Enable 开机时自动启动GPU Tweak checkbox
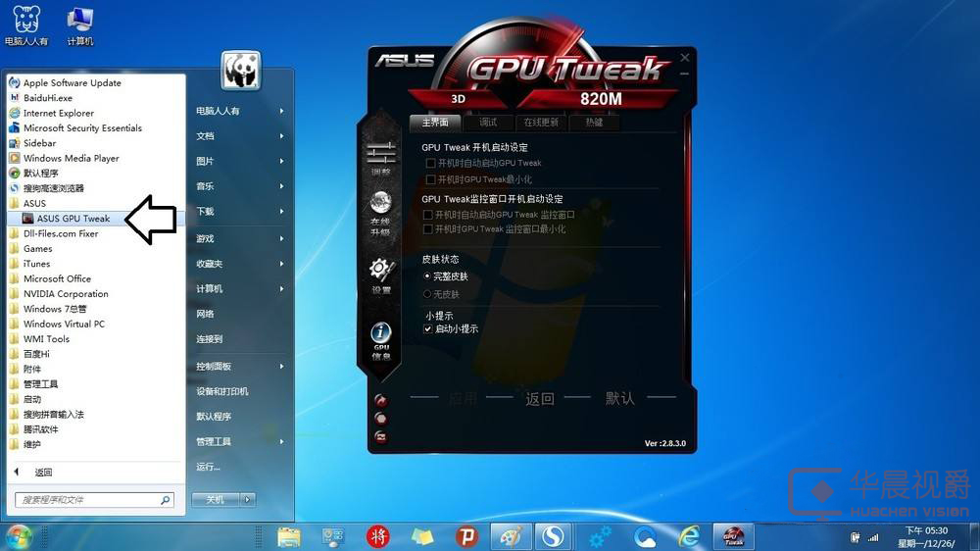Viewport: 980px width, 551px height. click(430, 163)
